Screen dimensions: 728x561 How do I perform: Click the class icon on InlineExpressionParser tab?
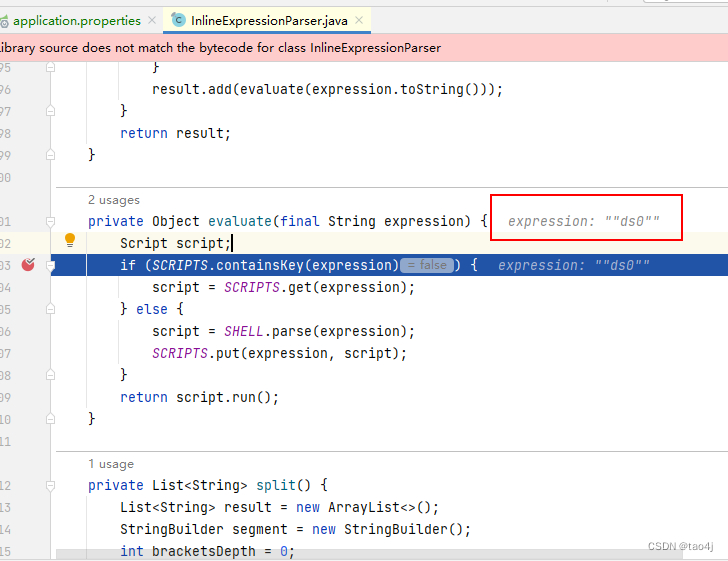point(178,20)
